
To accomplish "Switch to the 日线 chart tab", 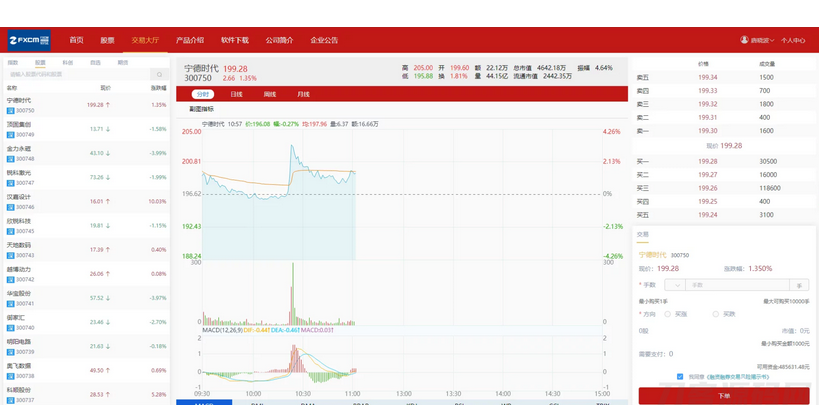I will (x=236, y=94).
